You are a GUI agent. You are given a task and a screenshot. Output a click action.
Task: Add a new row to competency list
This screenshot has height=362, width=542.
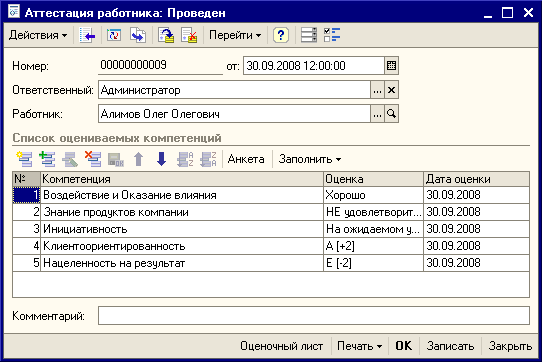pyautogui.click(x=24, y=159)
